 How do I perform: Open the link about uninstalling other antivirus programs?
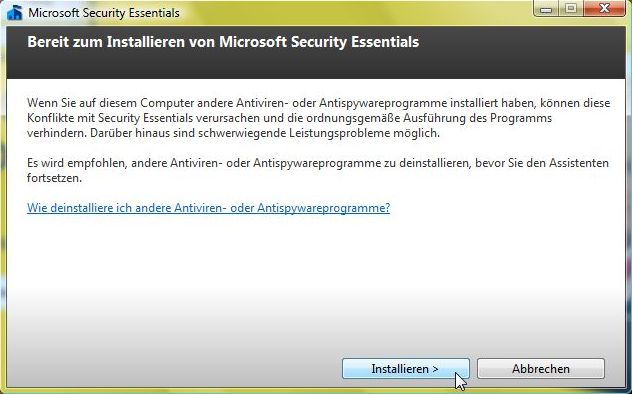pos(208,208)
